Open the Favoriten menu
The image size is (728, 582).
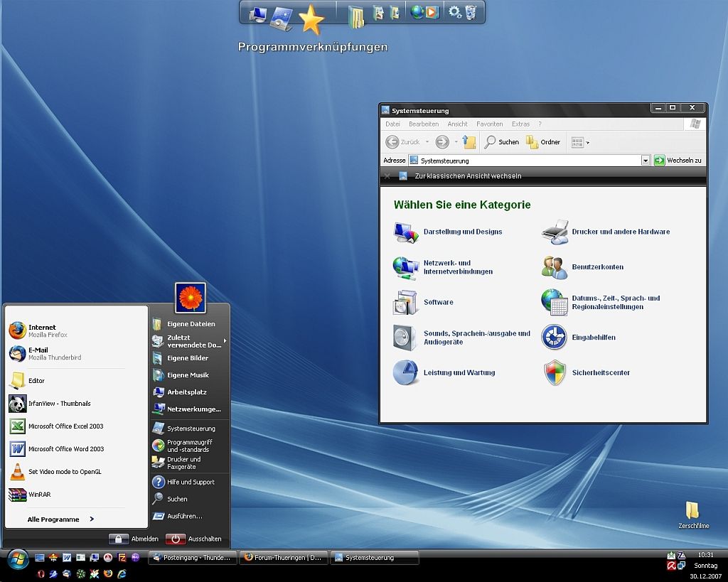489,124
